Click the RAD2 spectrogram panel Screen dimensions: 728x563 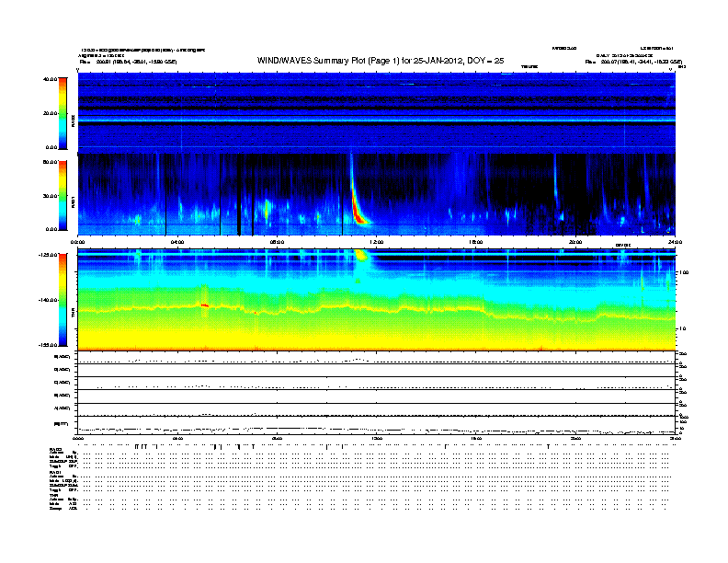pos(377,112)
